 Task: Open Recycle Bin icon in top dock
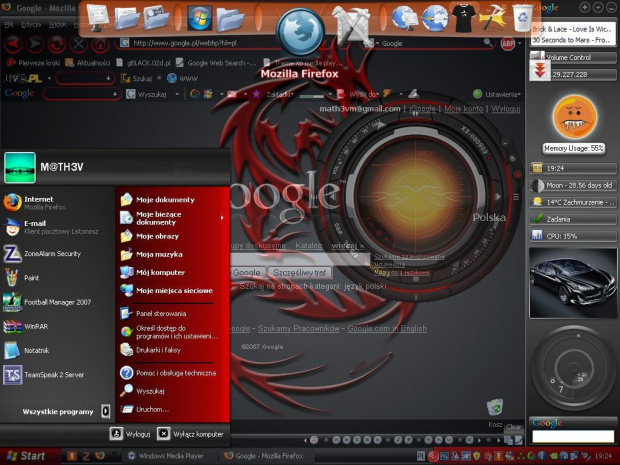pyautogui.click(x=522, y=17)
